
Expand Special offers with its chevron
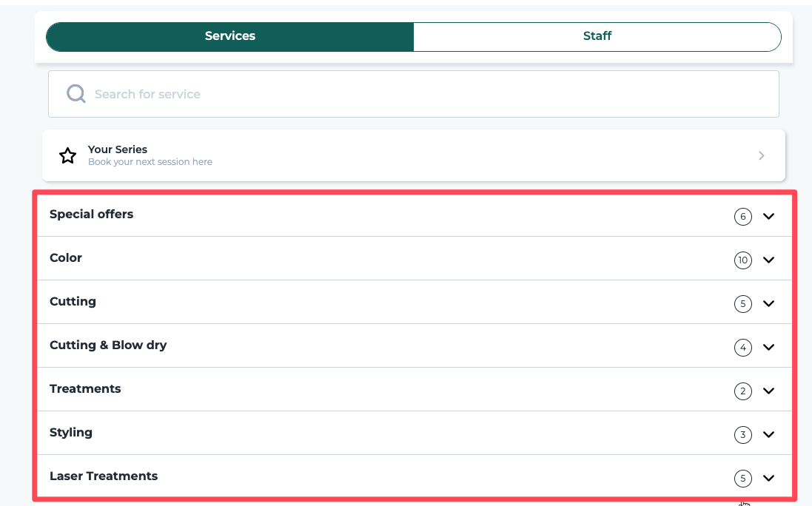(x=768, y=216)
